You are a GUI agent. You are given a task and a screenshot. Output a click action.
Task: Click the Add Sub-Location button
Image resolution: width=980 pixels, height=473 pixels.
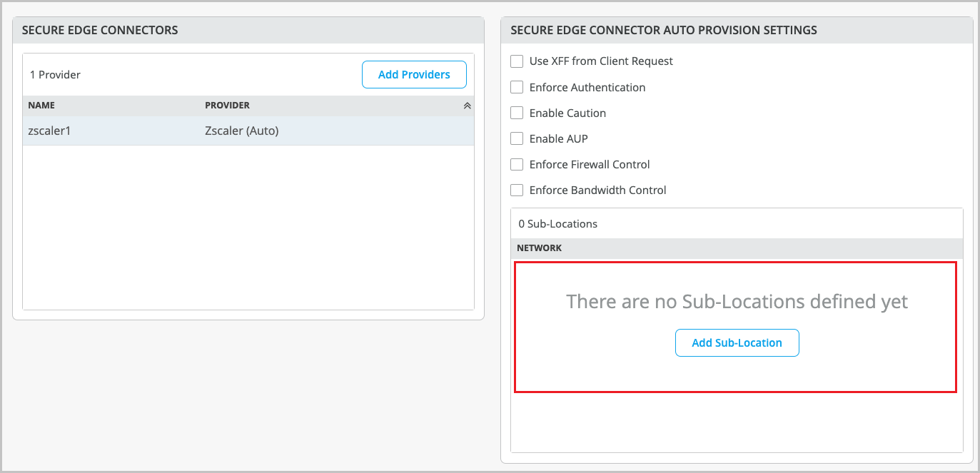(x=737, y=343)
